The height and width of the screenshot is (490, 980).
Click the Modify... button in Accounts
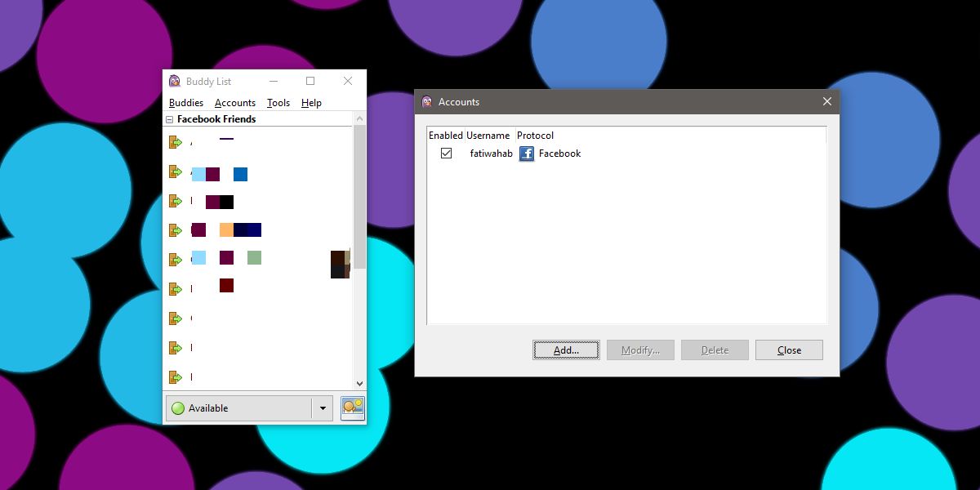(x=640, y=350)
